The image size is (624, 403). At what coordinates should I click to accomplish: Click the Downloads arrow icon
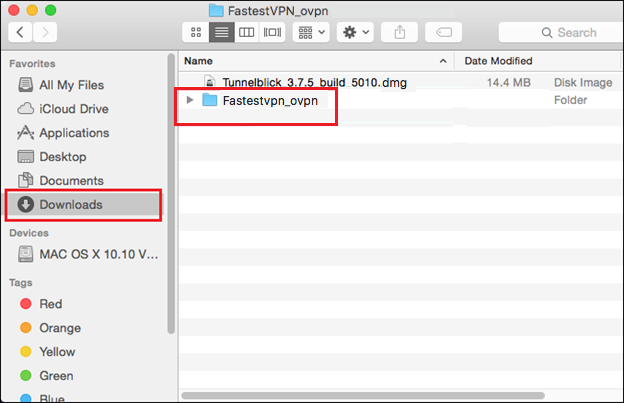[x=25, y=204]
